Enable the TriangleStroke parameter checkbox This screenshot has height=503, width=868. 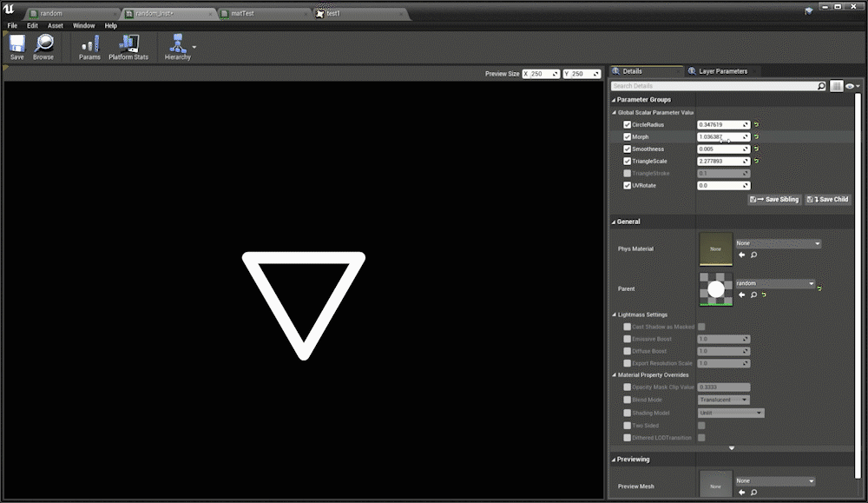pos(628,174)
